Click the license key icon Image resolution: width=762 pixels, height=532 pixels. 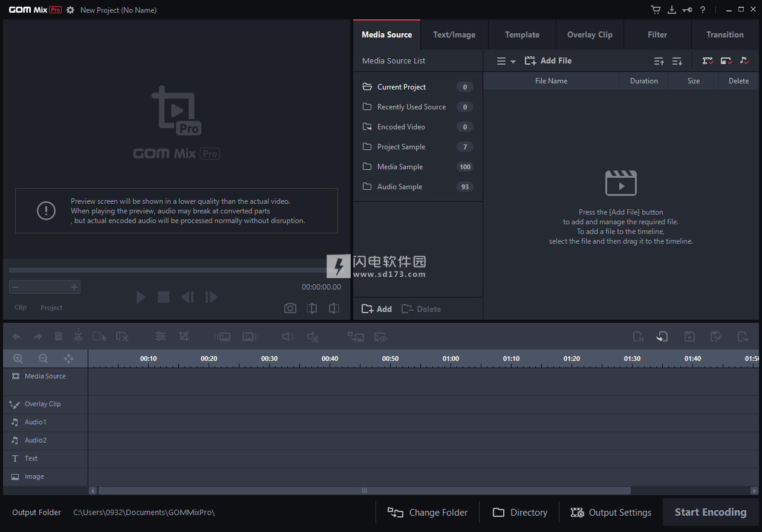(687, 10)
